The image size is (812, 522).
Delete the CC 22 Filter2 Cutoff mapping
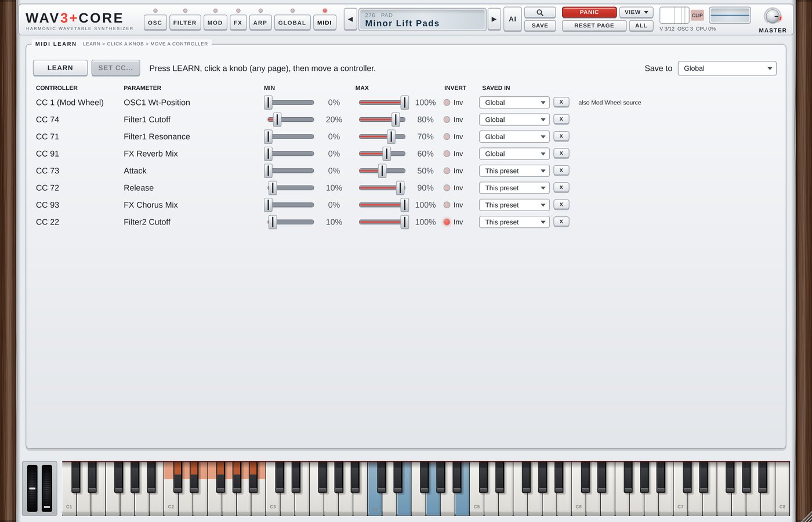(561, 222)
